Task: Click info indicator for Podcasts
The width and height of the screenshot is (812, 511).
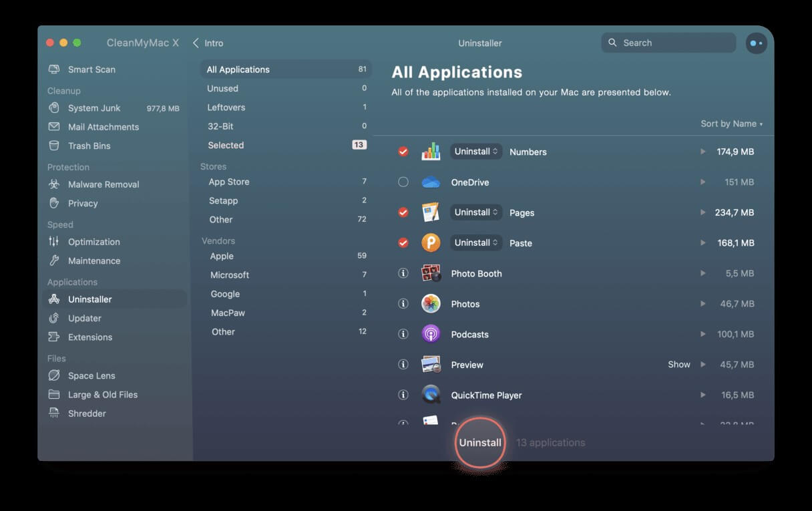Action: point(403,334)
